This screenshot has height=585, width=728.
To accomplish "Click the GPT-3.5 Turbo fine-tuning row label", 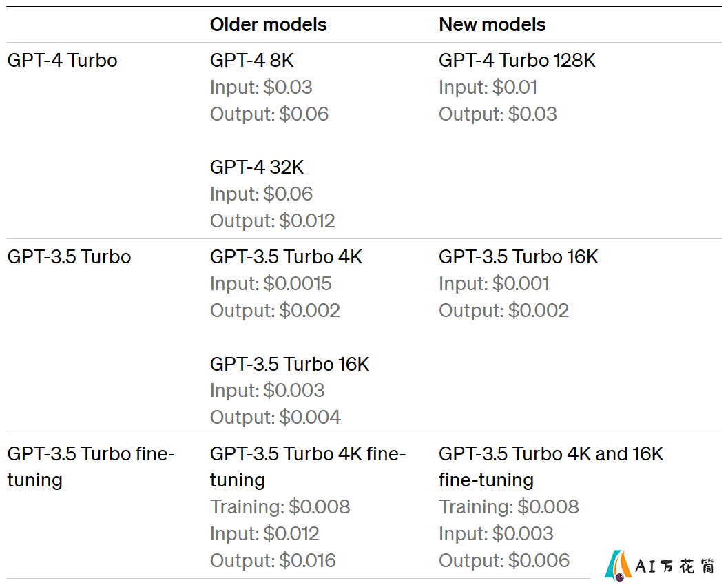I will pos(91,467).
